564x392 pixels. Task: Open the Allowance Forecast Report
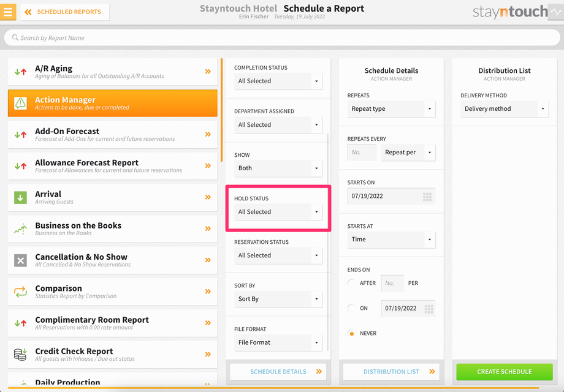(x=113, y=166)
